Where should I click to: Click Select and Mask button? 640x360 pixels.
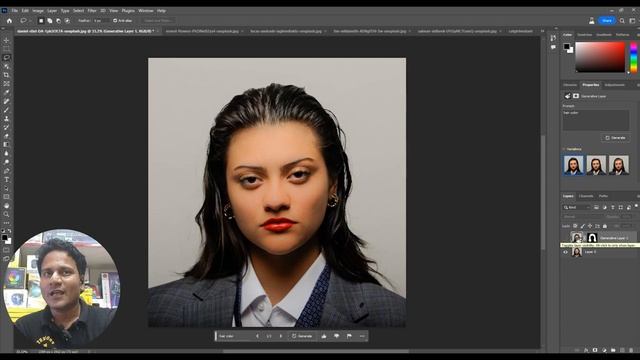click(158, 20)
